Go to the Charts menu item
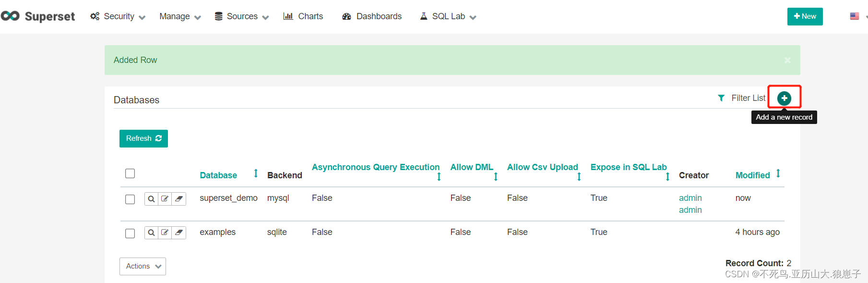 (303, 16)
